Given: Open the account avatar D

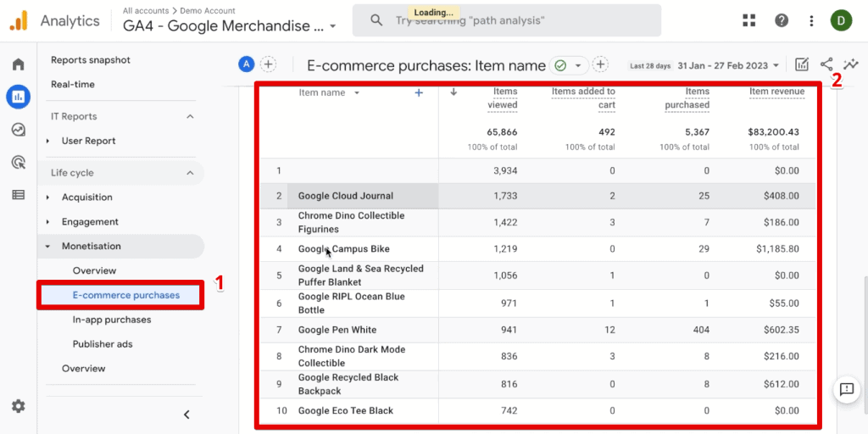Looking at the screenshot, I should [x=841, y=20].
